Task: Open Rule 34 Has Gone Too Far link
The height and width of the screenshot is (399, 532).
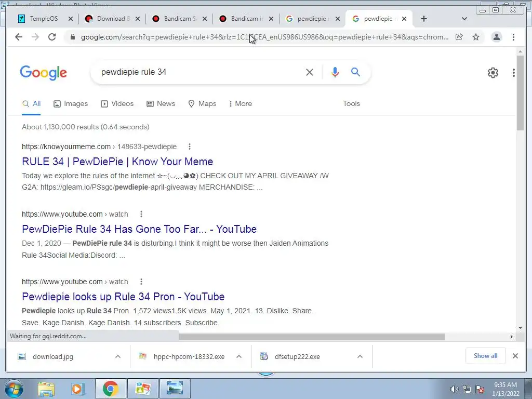Action: coord(139,229)
